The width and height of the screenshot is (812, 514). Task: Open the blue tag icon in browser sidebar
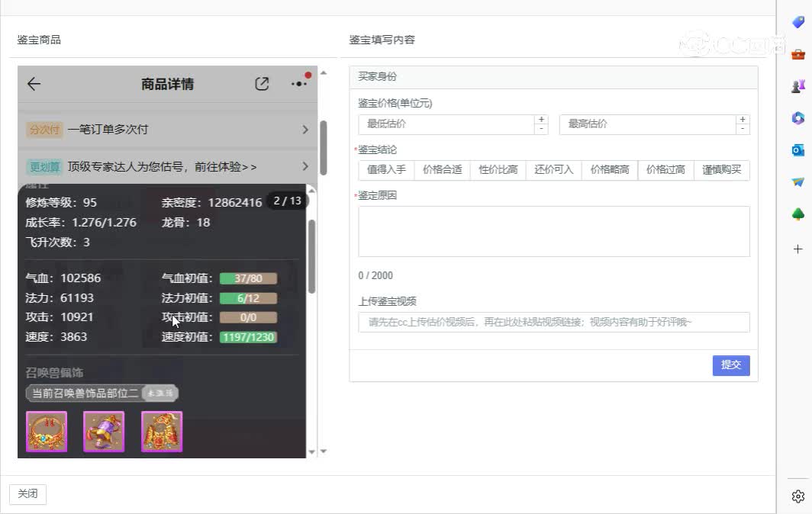(798, 22)
